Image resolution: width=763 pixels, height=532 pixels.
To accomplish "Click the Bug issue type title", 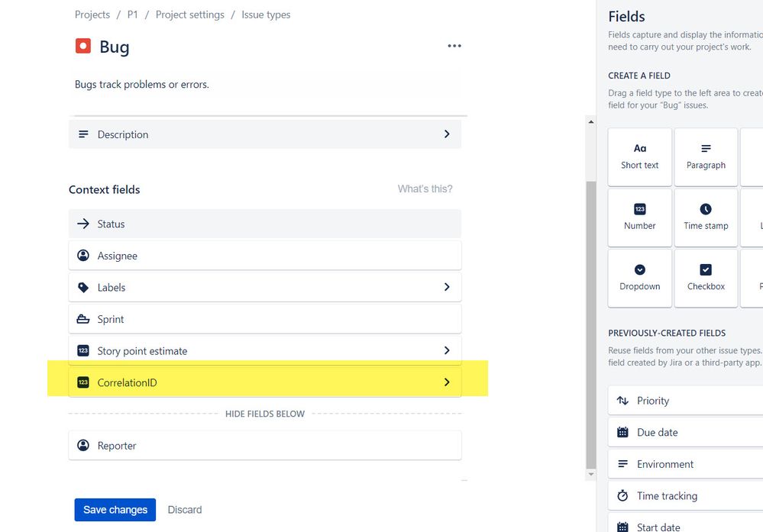I will (x=115, y=47).
